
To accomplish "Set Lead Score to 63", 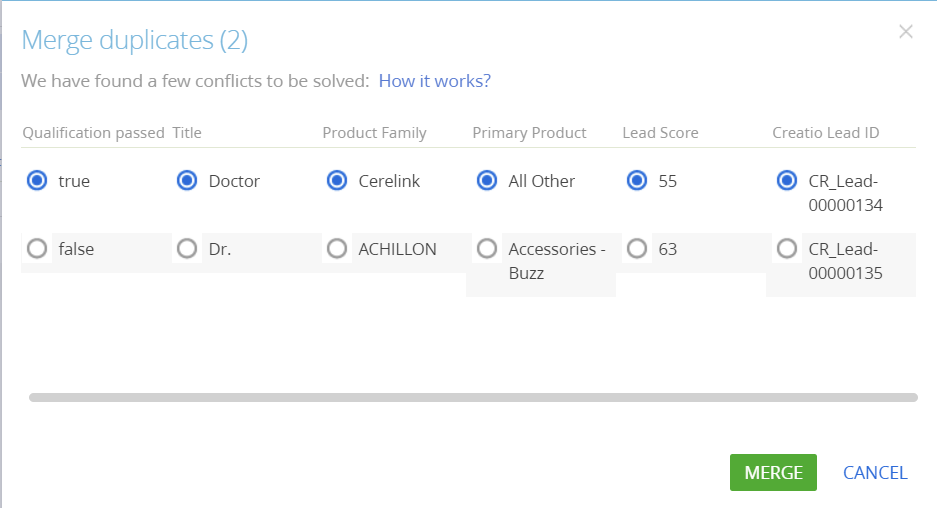I will (637, 249).
